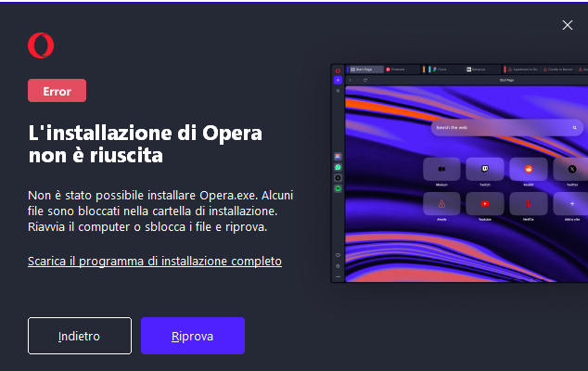This screenshot has width=588, height=371.
Task: Click the Medium speed dial tile in preview
Action: [441, 169]
